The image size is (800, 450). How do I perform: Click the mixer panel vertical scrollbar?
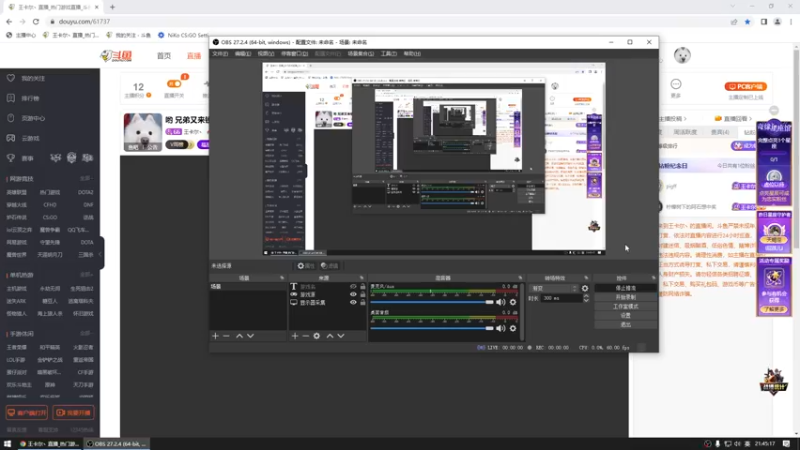(521, 311)
